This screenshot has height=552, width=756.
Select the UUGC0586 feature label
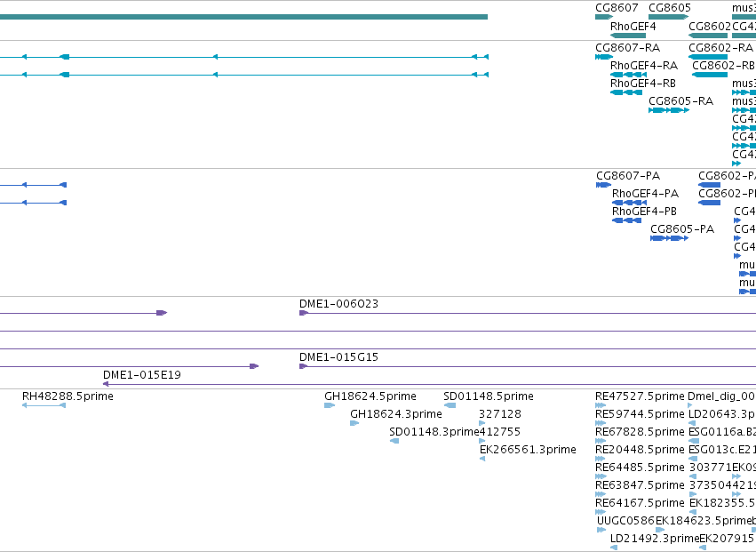tap(625, 521)
